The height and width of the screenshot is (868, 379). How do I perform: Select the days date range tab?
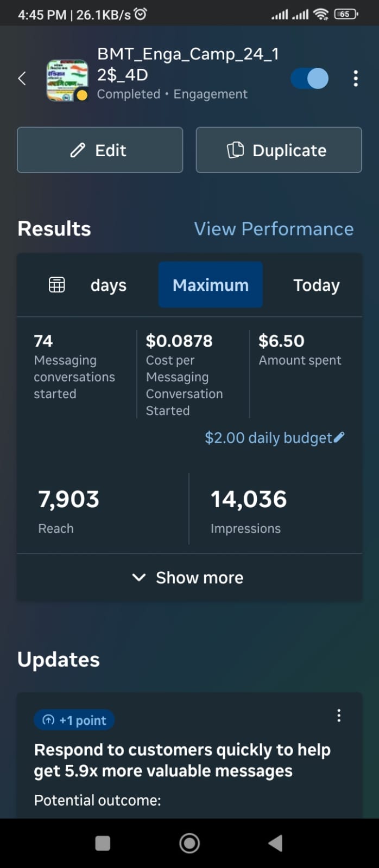point(108,285)
